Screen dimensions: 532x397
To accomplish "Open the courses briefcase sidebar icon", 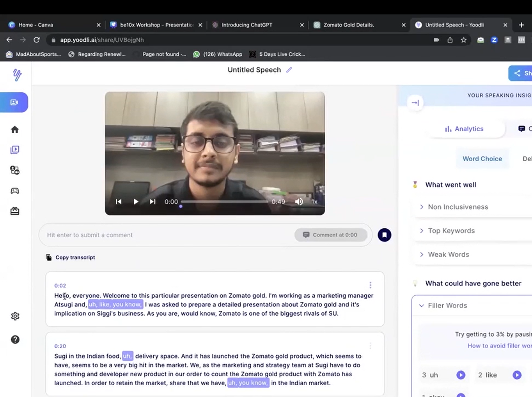I will (15, 211).
